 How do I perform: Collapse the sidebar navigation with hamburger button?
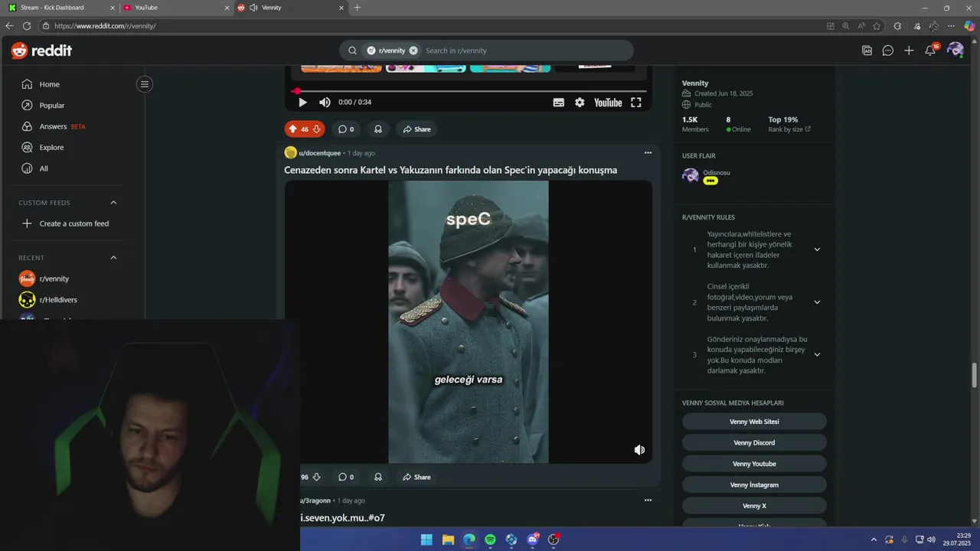tap(144, 84)
